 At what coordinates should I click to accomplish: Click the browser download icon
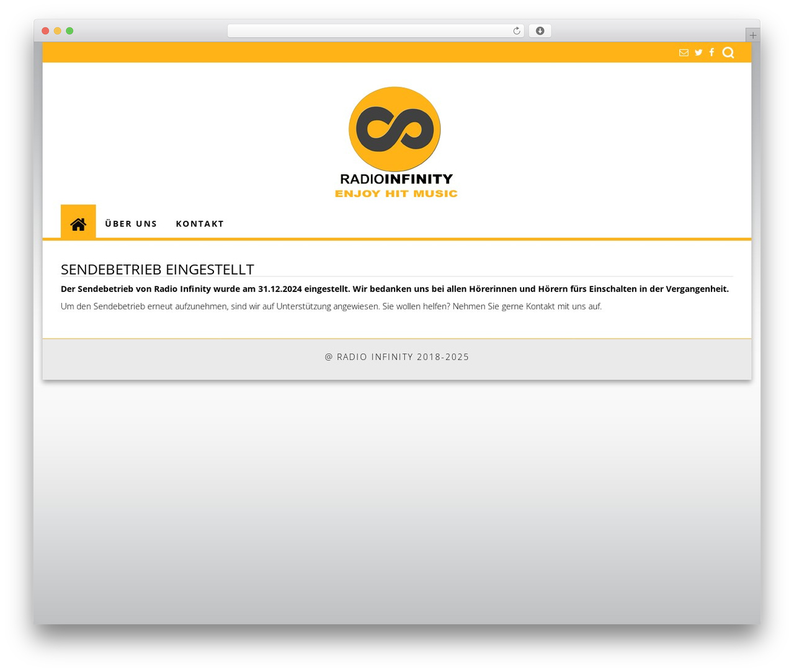coord(540,31)
